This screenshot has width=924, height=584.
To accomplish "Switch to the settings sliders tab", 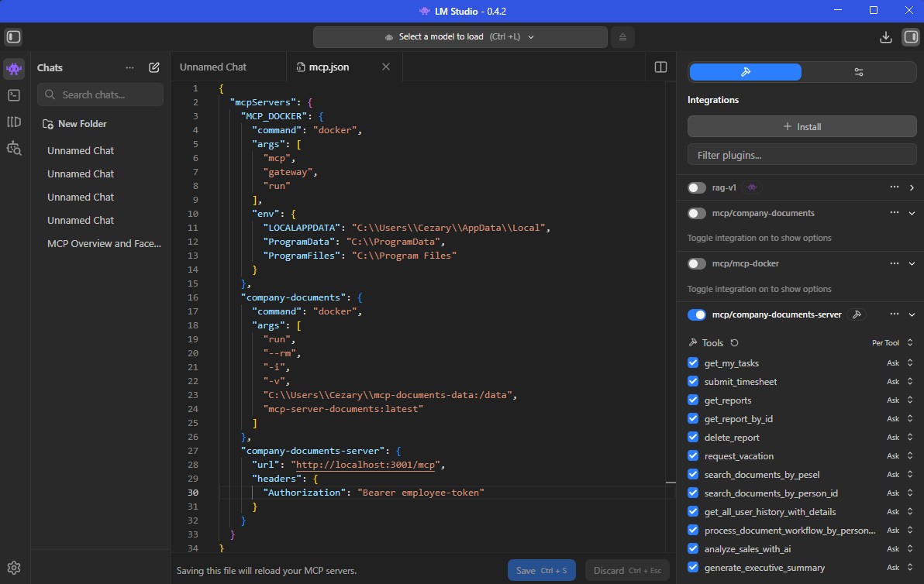I will [x=859, y=72].
